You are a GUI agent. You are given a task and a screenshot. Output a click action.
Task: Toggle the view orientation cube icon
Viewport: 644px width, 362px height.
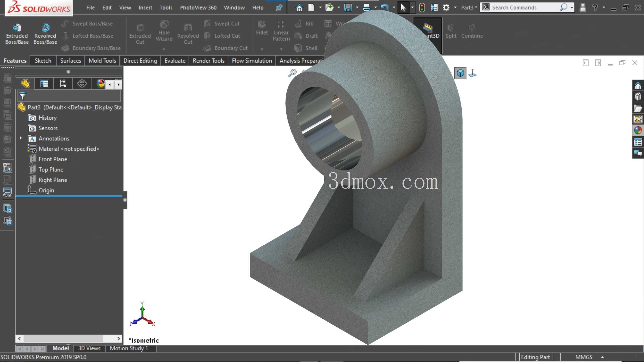click(460, 73)
